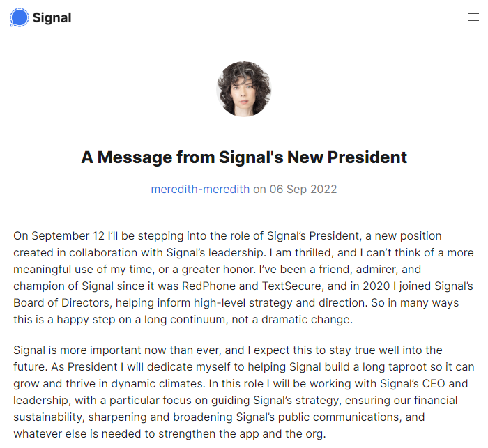
Task: Click the blue Signal speech-bubble logo
Action: point(20,17)
